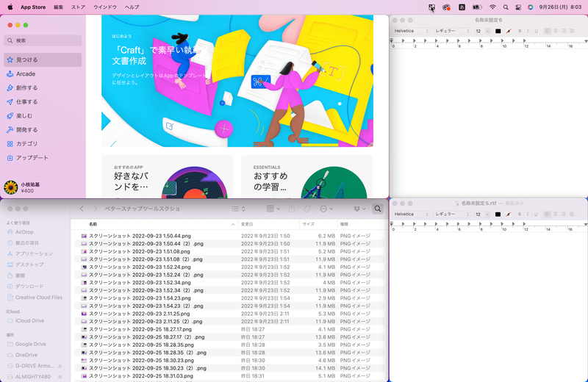Viewport: 588px width, 382px height.
Task: Click the black text color swatch in 名称未設定6
Action: tap(498, 31)
